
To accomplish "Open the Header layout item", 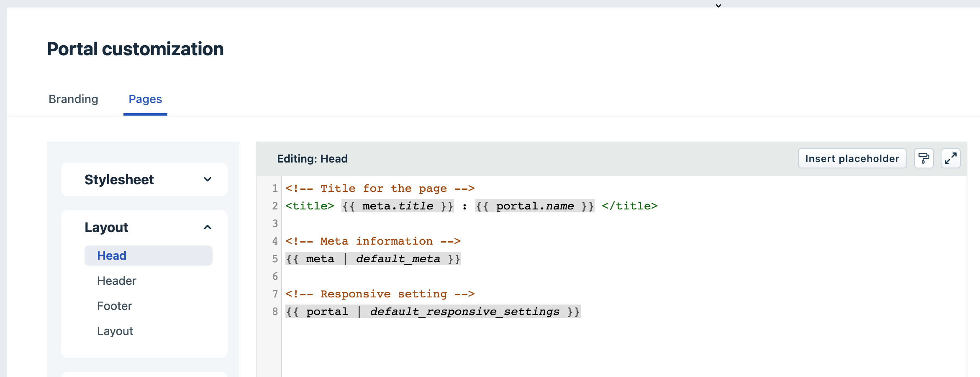I will click(117, 281).
